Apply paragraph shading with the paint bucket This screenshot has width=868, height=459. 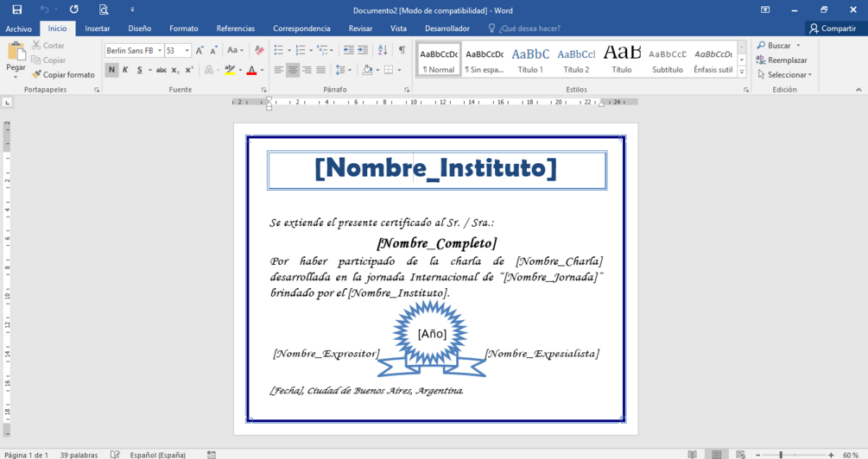pyautogui.click(x=367, y=70)
